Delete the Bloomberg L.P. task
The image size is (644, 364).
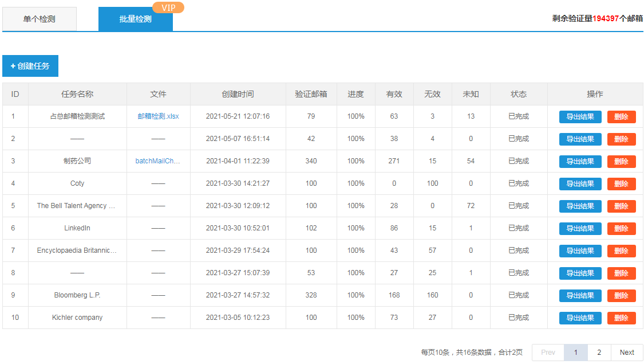[622, 295]
